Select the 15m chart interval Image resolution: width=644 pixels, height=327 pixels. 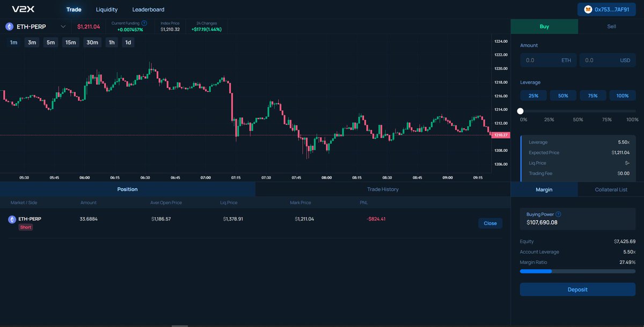(x=70, y=42)
